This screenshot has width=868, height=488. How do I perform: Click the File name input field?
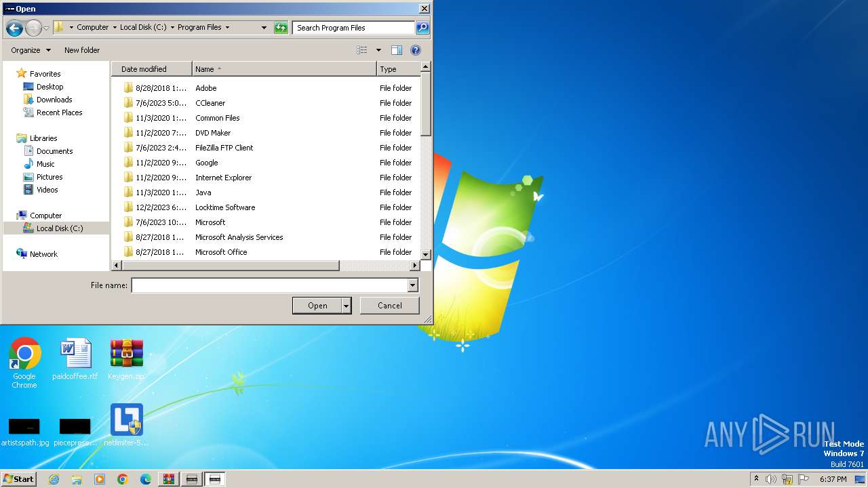tap(269, 285)
